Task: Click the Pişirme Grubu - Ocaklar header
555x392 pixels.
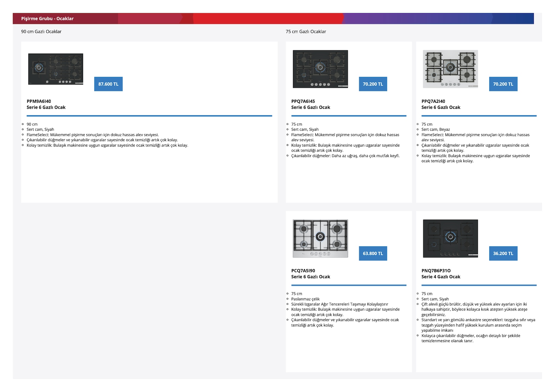Action: [x=47, y=19]
